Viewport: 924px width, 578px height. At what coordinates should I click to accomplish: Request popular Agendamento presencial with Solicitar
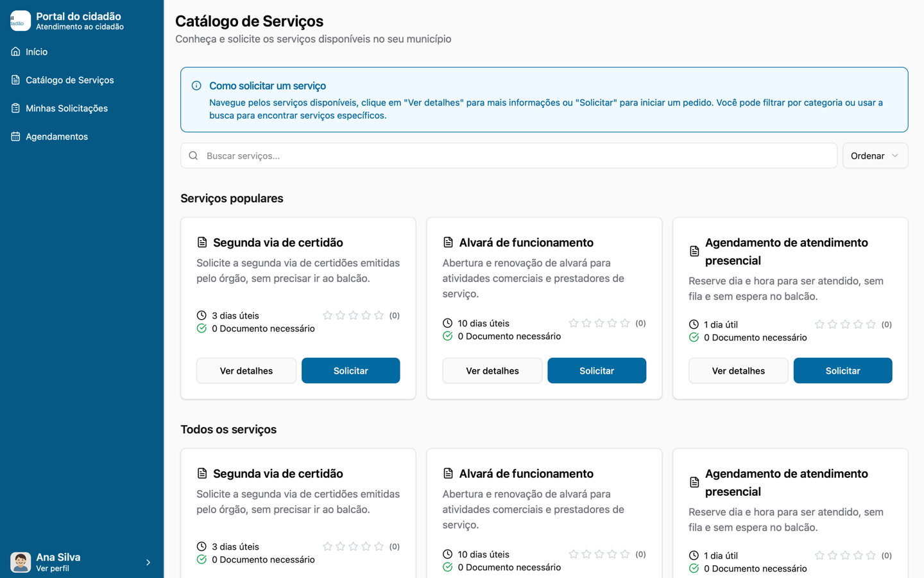(843, 371)
